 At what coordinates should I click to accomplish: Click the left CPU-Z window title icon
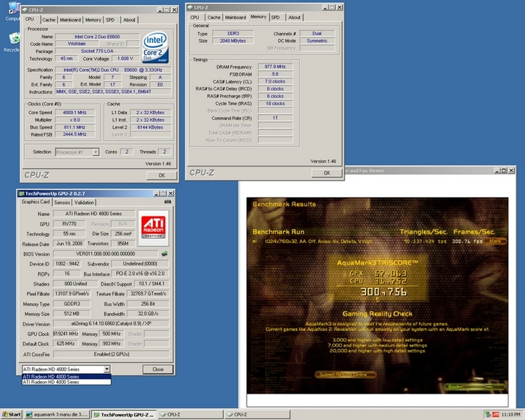[x=25, y=10]
